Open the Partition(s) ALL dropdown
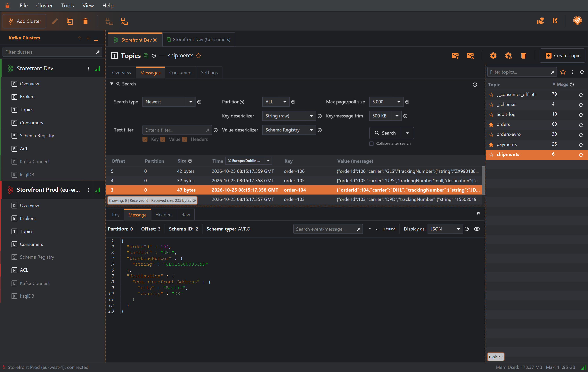The width and height of the screenshot is (588, 372). [x=276, y=102]
